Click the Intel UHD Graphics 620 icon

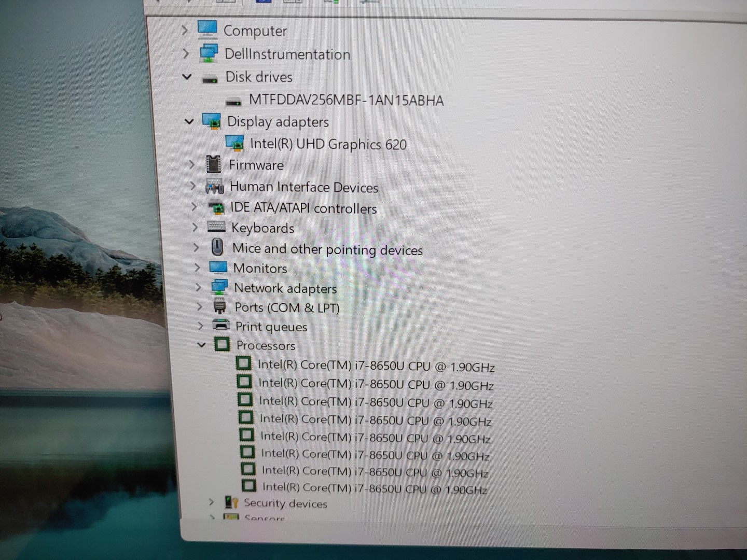click(235, 144)
